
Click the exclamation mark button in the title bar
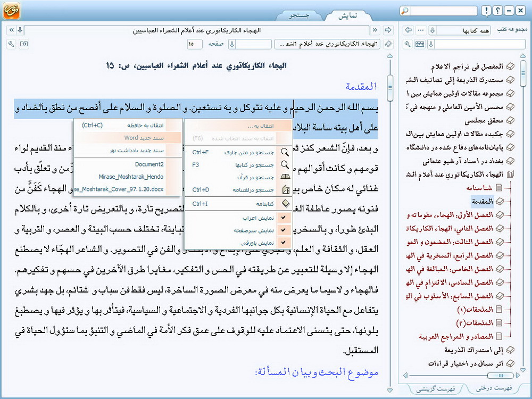point(486,11)
